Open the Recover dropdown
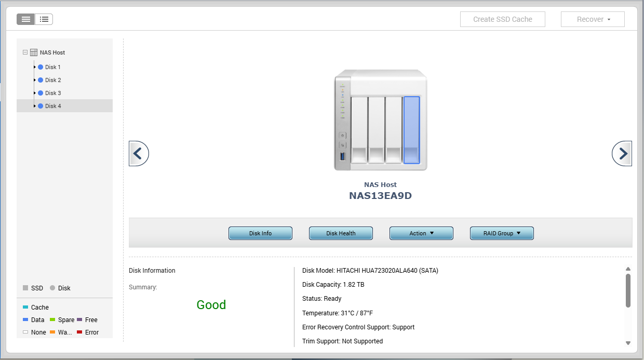 coord(593,19)
